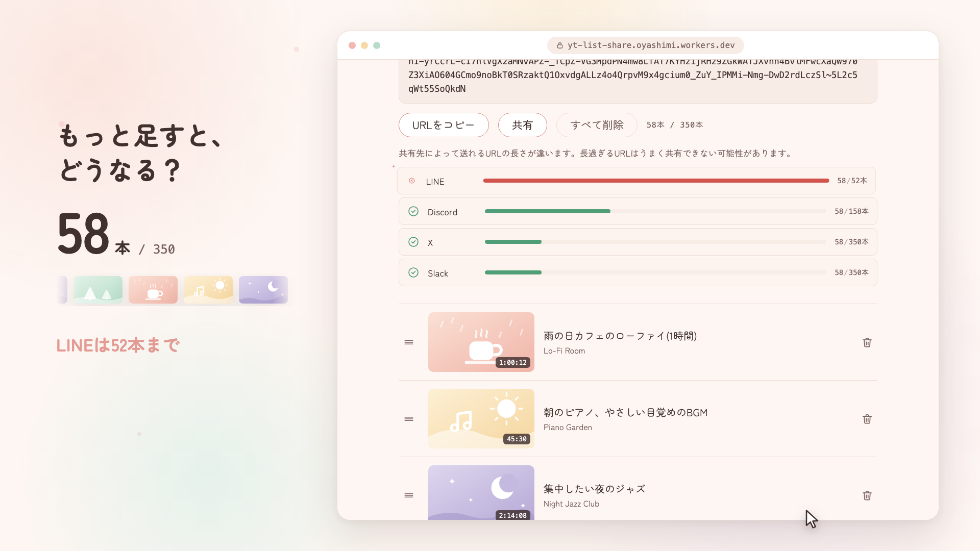Image resolution: width=980 pixels, height=551 pixels.
Task: Click the LINEは52本まで caption
Action: coord(118,345)
